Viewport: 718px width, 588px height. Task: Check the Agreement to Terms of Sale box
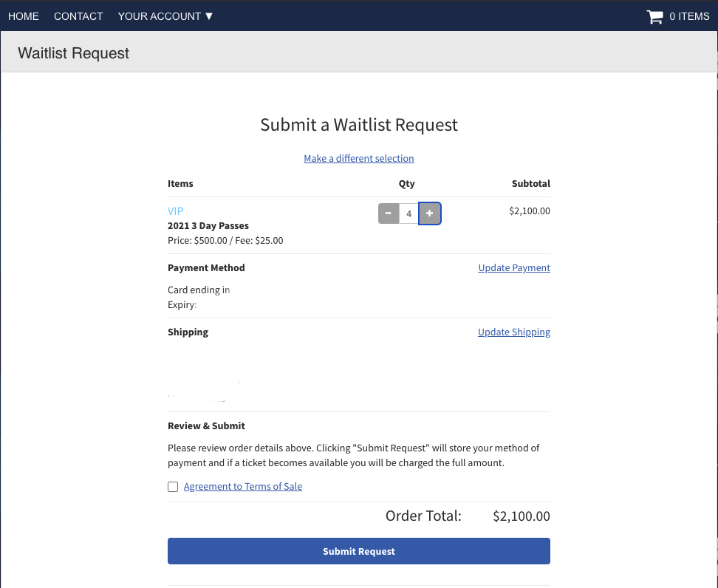click(x=173, y=487)
